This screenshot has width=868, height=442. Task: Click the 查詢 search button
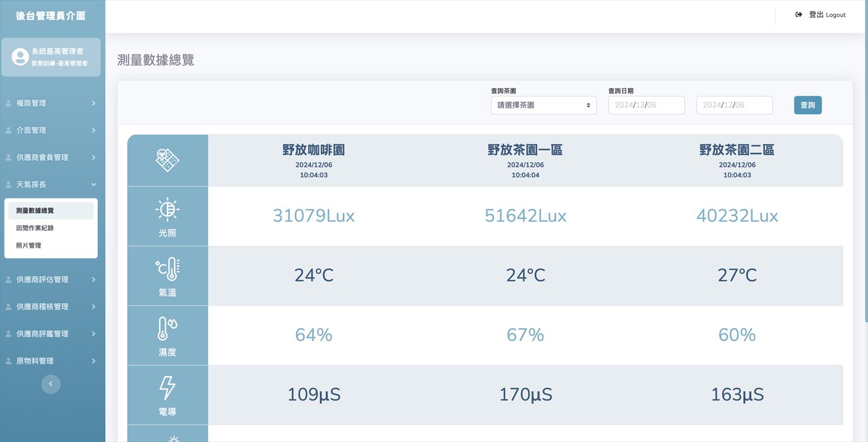point(808,105)
